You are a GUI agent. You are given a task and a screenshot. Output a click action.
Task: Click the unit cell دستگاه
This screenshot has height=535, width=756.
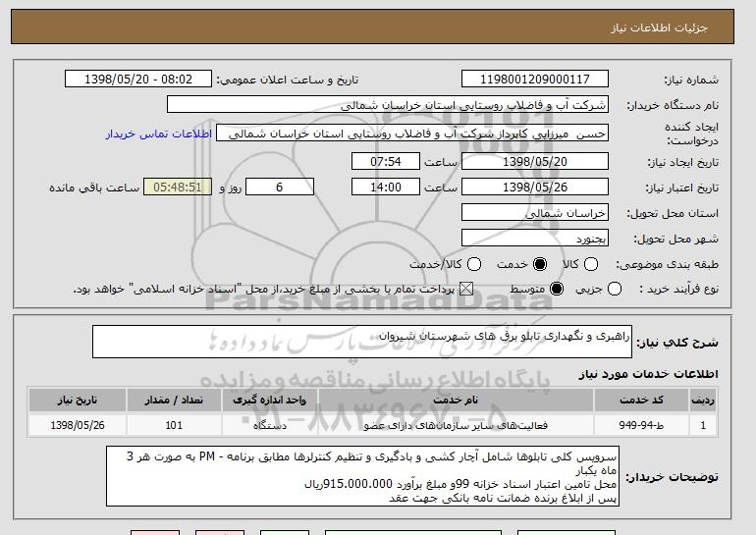pyautogui.click(x=270, y=425)
